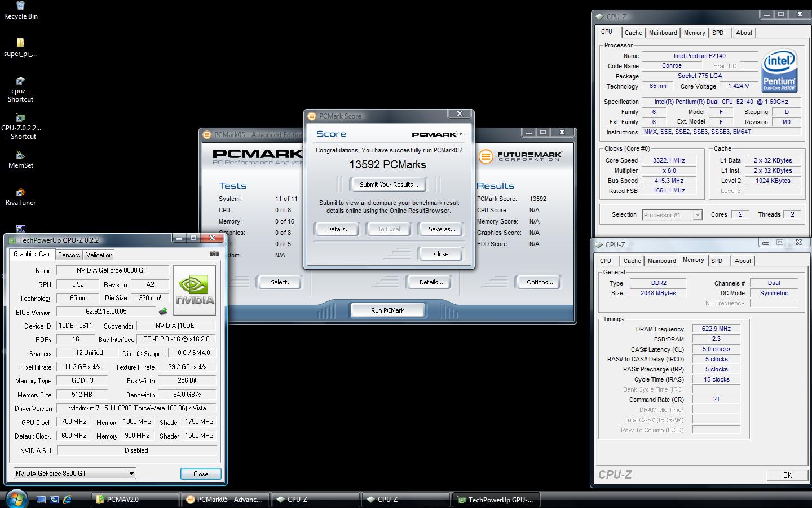This screenshot has height=508, width=812.
Task: Click the DRAM Frequency 622.9 MHz value
Action: click(x=716, y=329)
